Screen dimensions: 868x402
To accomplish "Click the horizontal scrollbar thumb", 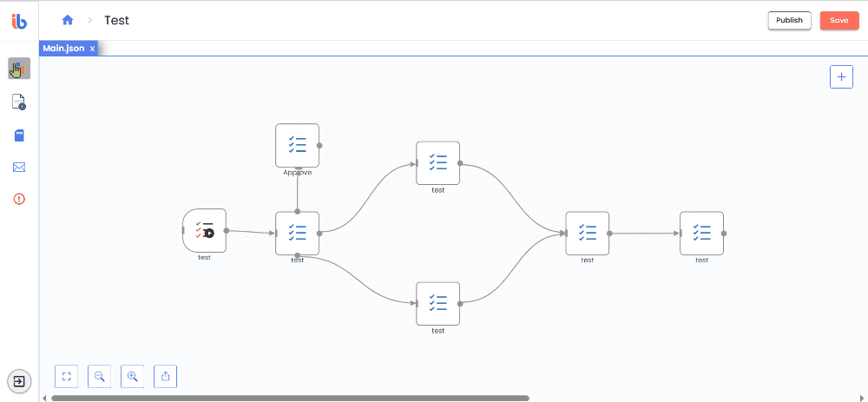I will click(290, 398).
